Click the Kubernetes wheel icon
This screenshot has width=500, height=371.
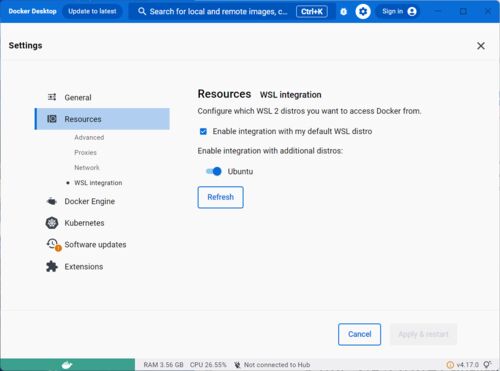pyautogui.click(x=52, y=223)
